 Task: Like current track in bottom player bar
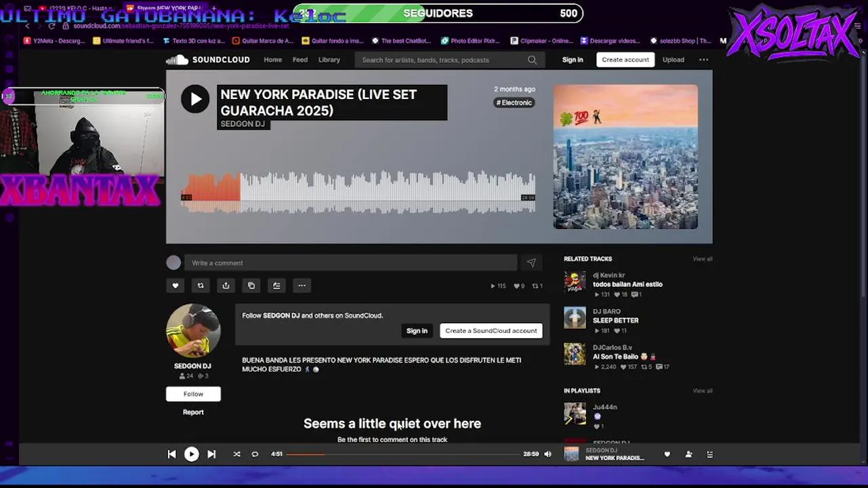[x=667, y=454]
